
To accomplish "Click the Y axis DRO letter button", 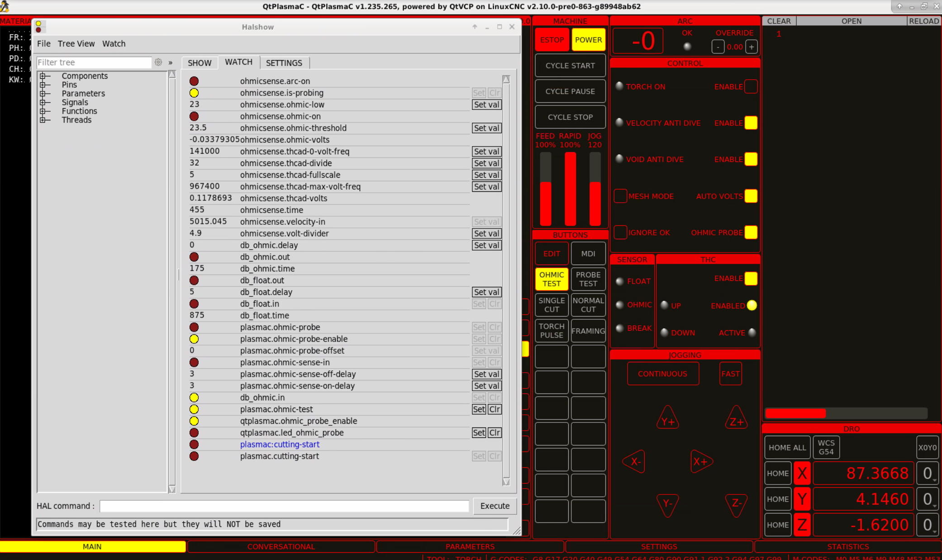I will 802,499.
